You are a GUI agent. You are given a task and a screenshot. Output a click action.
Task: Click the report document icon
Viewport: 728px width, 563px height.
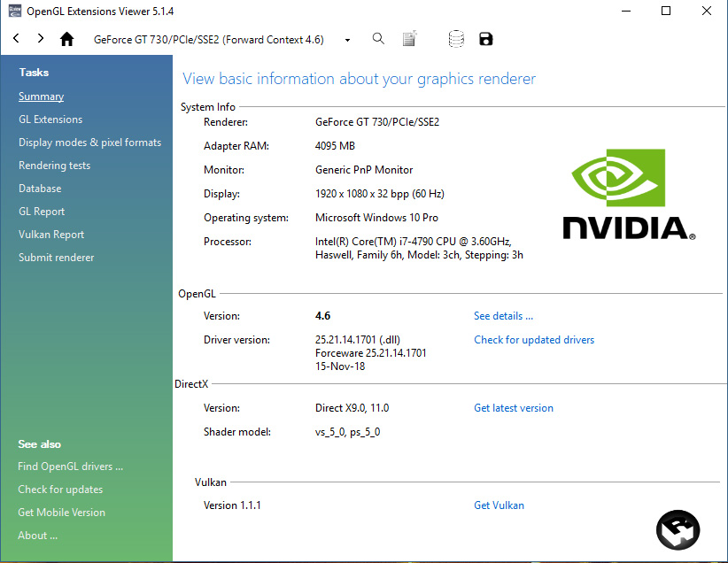click(409, 39)
